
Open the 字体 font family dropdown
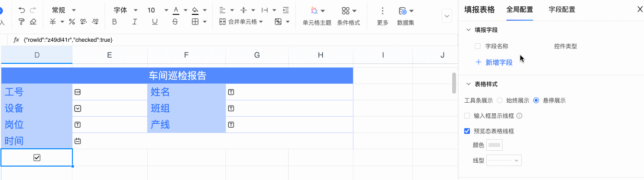pyautogui.click(x=125, y=10)
